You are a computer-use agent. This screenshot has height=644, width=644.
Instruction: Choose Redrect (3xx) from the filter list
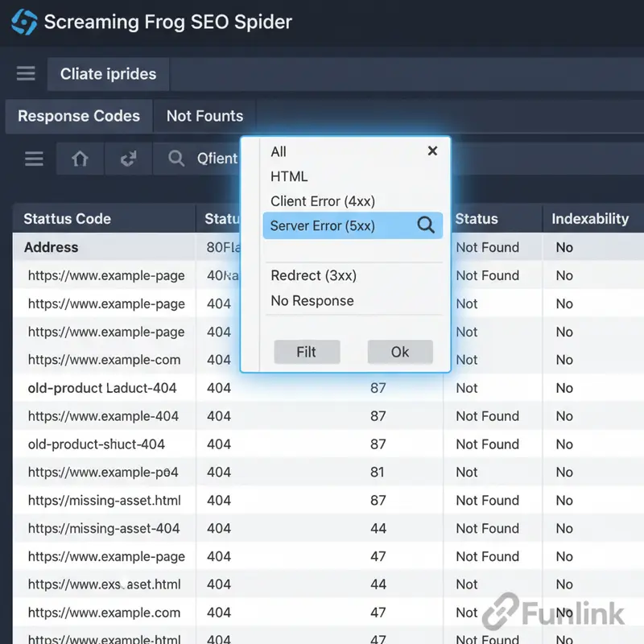(x=314, y=275)
